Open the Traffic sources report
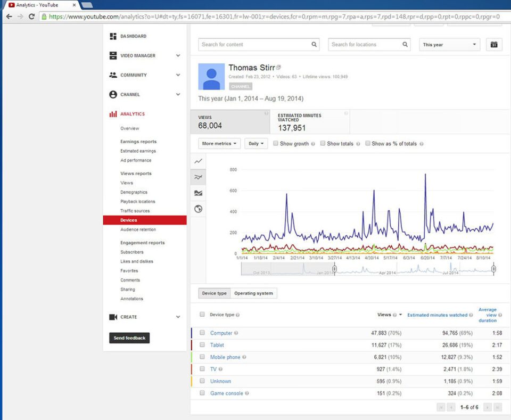This screenshot has width=511, height=420. pyautogui.click(x=135, y=211)
